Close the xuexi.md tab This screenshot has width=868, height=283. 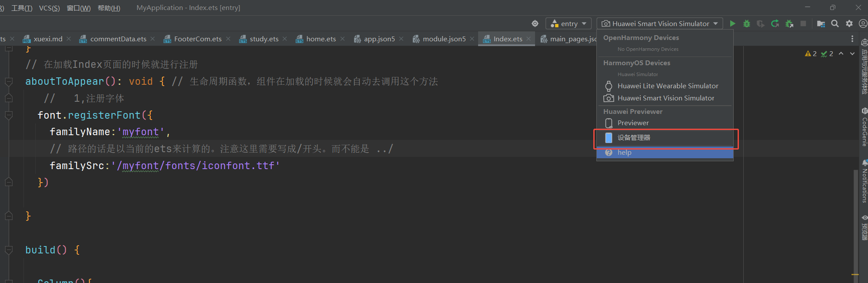[69, 39]
